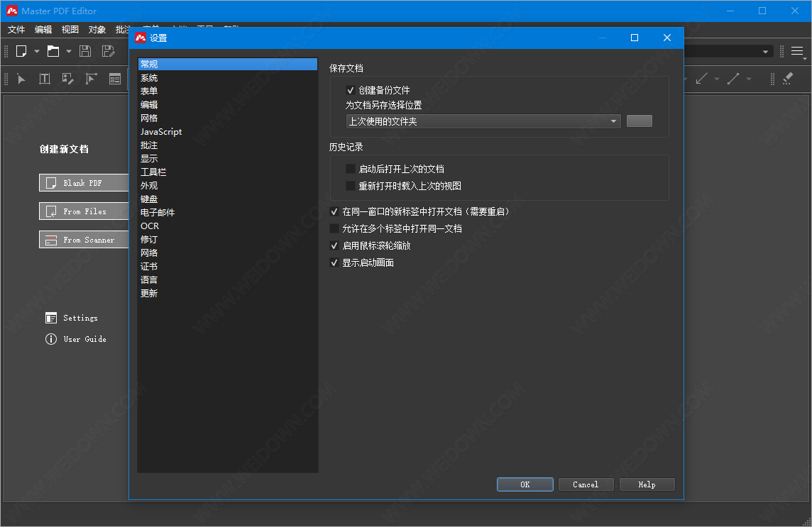Select 外观 settings category
Screen dimensions: 812x527
(x=228, y=185)
